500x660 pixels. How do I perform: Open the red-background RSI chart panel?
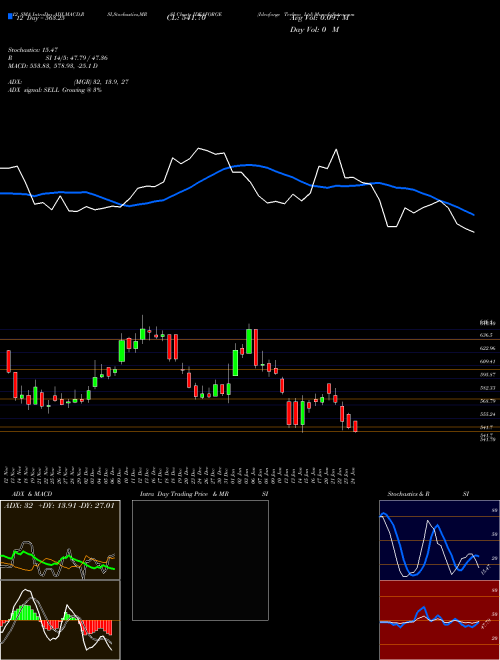click(x=439, y=620)
